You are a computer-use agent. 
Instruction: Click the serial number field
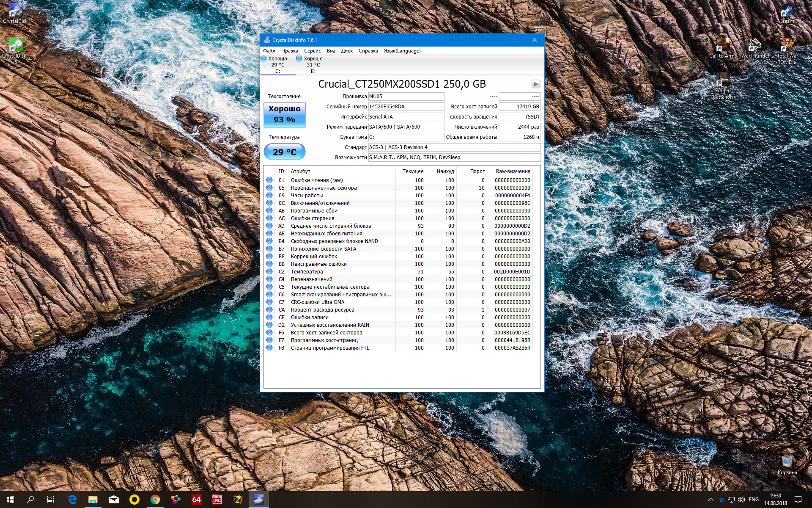(406, 107)
